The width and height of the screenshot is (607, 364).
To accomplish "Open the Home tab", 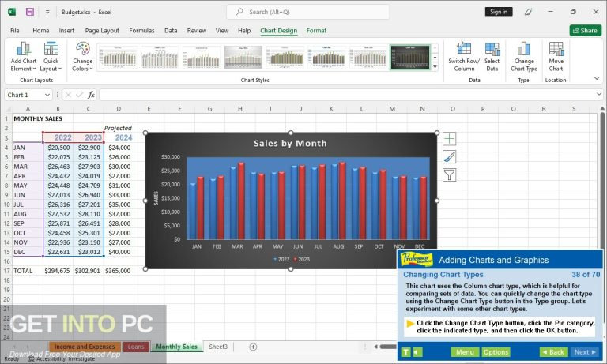I will tap(40, 31).
